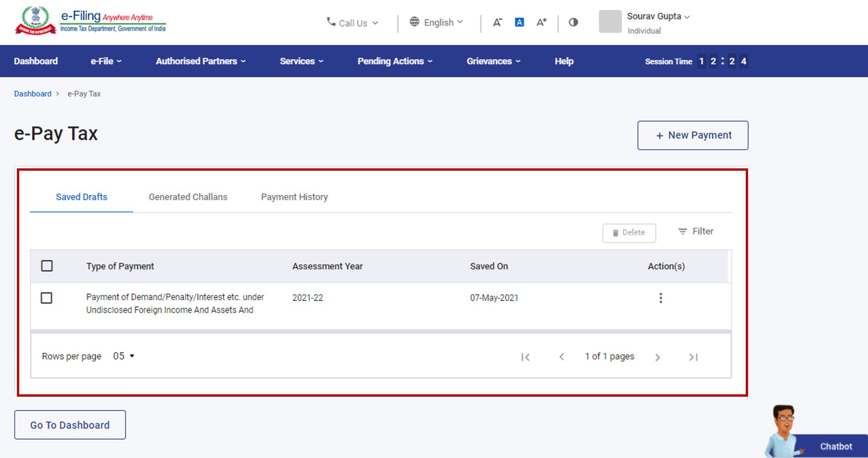Click the Go To Dashboard button
Image resolution: width=868 pixels, height=458 pixels.
[x=70, y=425]
